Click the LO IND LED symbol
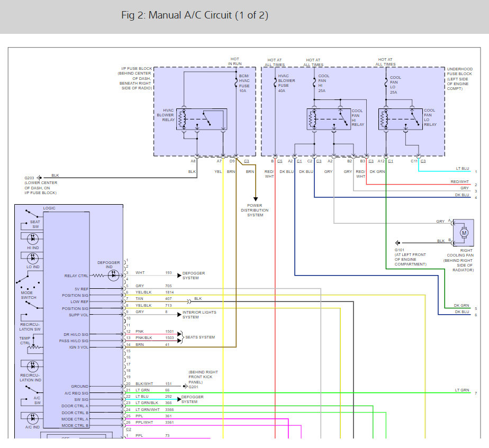Viewport: 489px width, 448px height. [x=33, y=258]
